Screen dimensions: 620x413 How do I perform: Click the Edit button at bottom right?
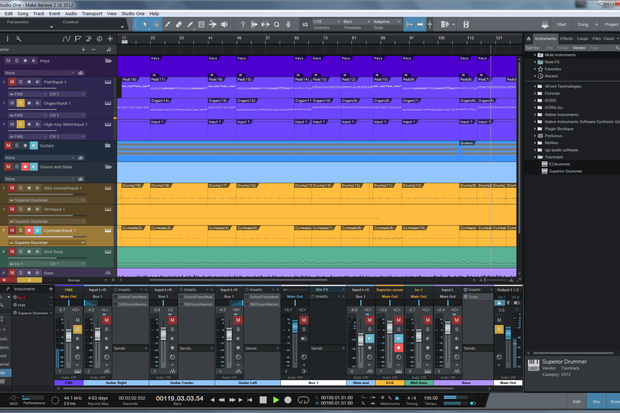[x=577, y=402]
